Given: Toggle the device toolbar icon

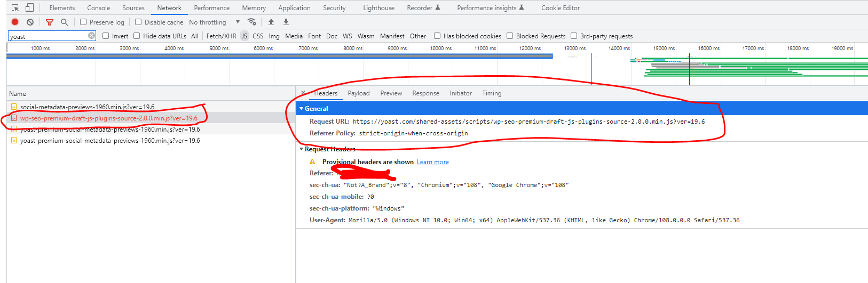Looking at the screenshot, I should point(29,7).
